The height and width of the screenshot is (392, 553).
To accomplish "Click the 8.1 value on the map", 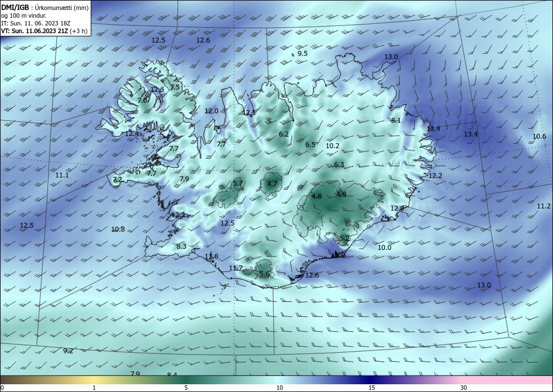I will [x=396, y=120].
